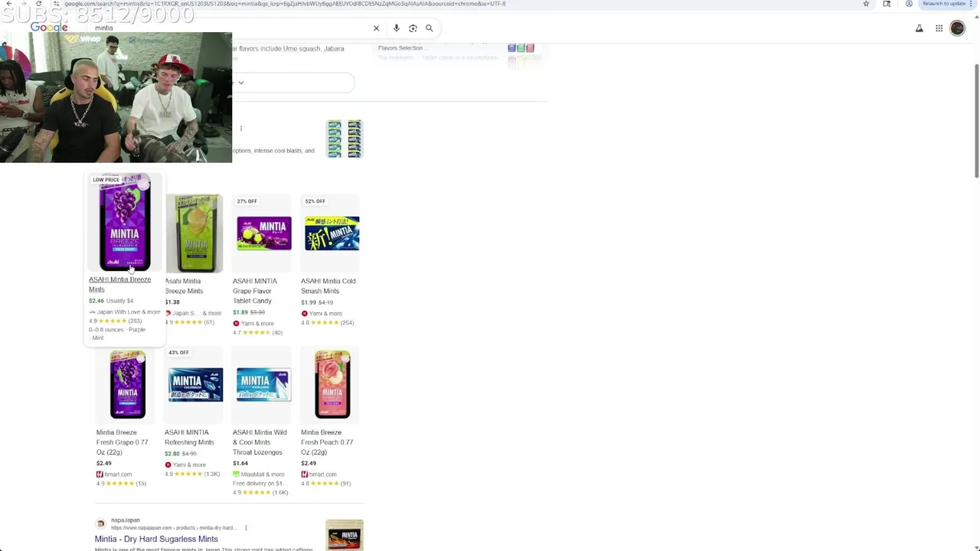980x551 pixels.
Task: Bookmark this page with the star icon
Action: 866,4
